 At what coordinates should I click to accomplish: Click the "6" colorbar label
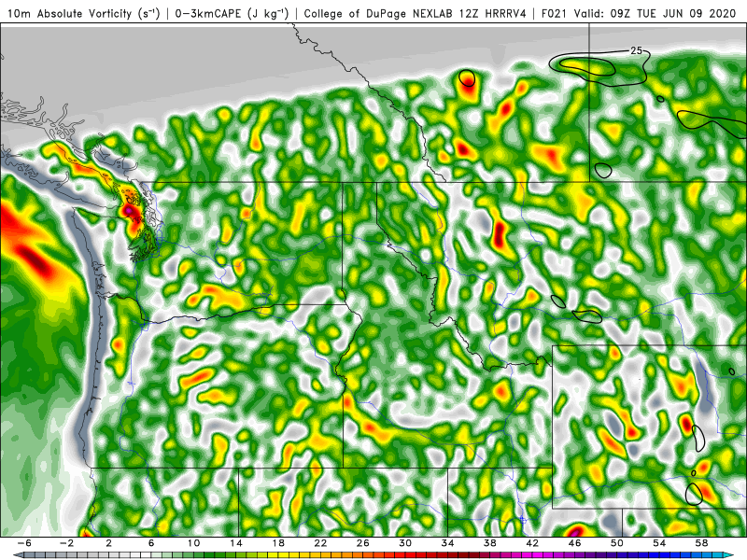point(151,543)
